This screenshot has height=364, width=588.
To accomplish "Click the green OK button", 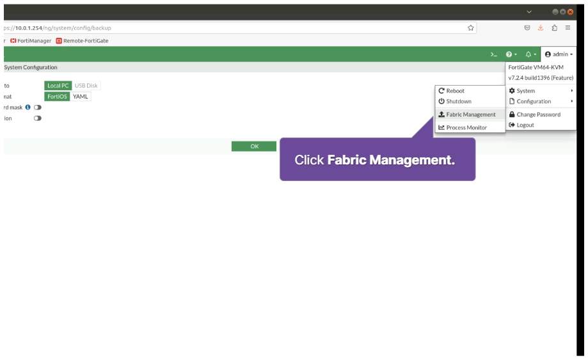I will [x=254, y=146].
